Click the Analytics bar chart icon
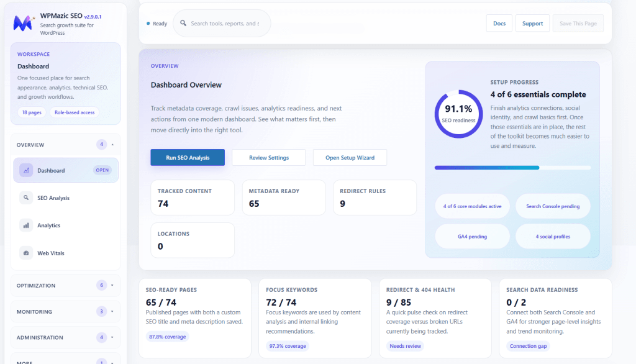636x364 pixels. coord(26,225)
